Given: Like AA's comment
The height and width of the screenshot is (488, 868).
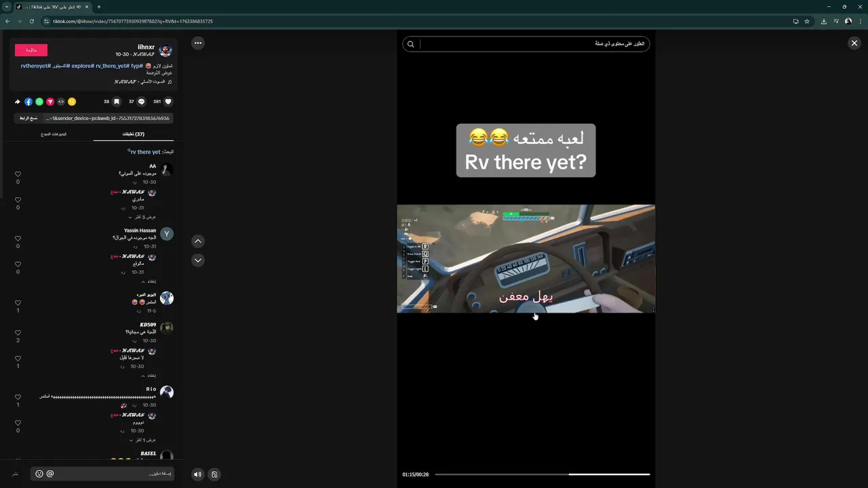Looking at the screenshot, I should pos(18,174).
